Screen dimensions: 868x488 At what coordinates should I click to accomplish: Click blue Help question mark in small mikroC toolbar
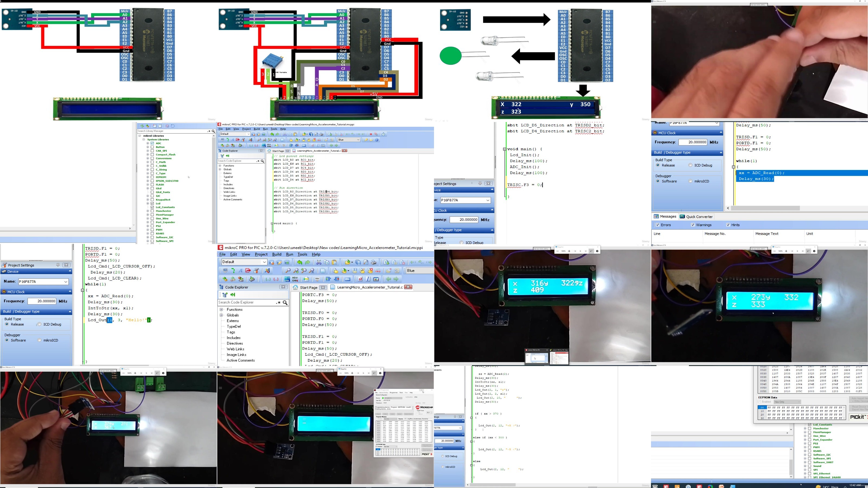pyautogui.click(x=377, y=140)
